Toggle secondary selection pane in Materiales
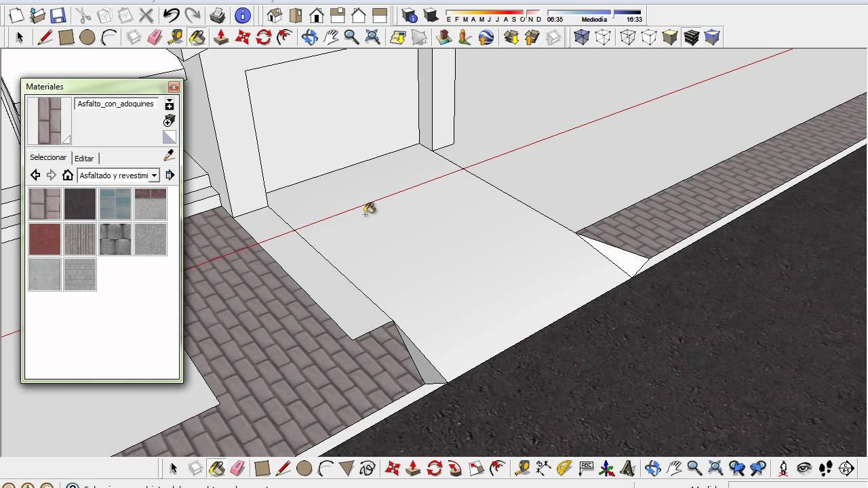Screen dimensions: 868x488 pos(170,104)
